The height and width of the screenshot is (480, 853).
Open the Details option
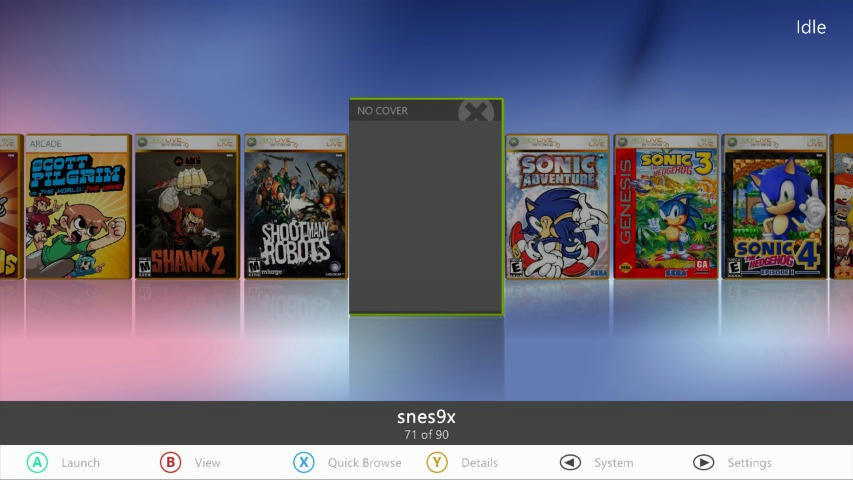[479, 463]
